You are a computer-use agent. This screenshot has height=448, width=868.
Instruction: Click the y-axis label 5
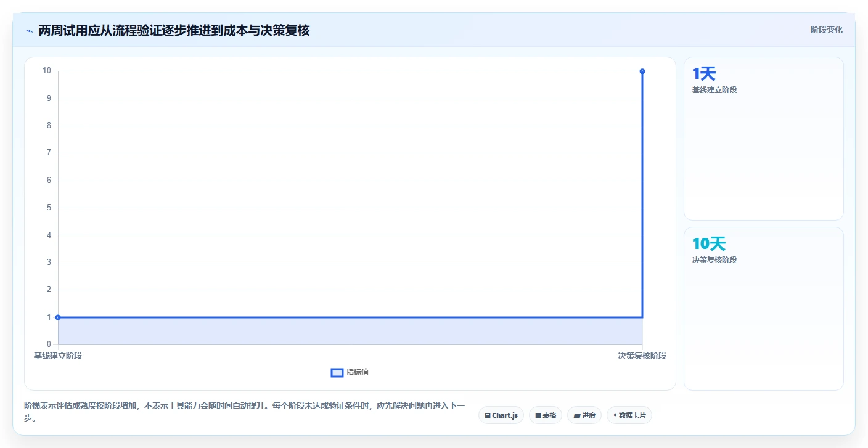click(49, 208)
